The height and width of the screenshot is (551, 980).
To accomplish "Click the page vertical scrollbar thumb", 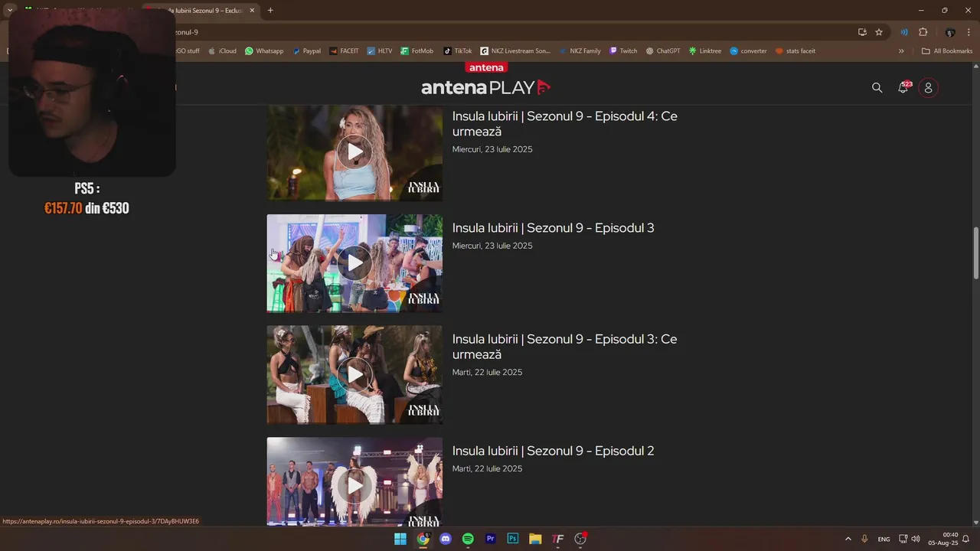I will pos(975,253).
